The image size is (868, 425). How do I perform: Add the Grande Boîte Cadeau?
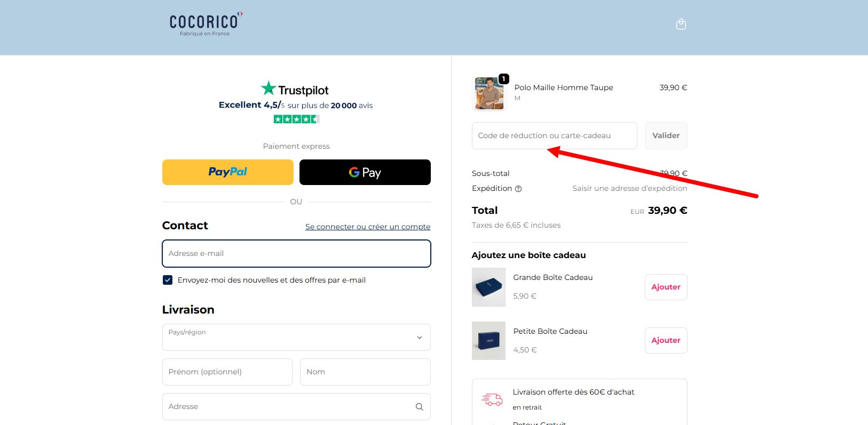tap(666, 287)
